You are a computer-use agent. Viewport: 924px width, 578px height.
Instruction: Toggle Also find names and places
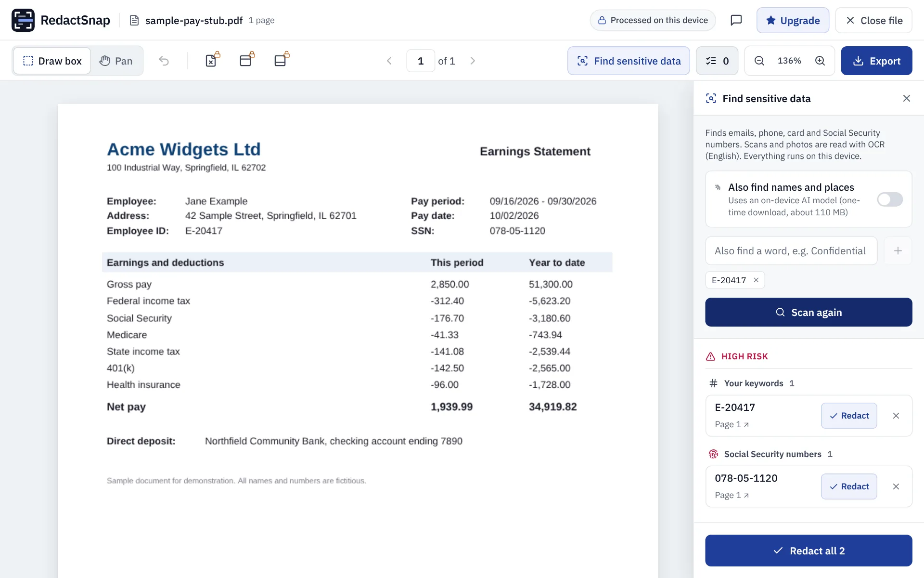(890, 199)
